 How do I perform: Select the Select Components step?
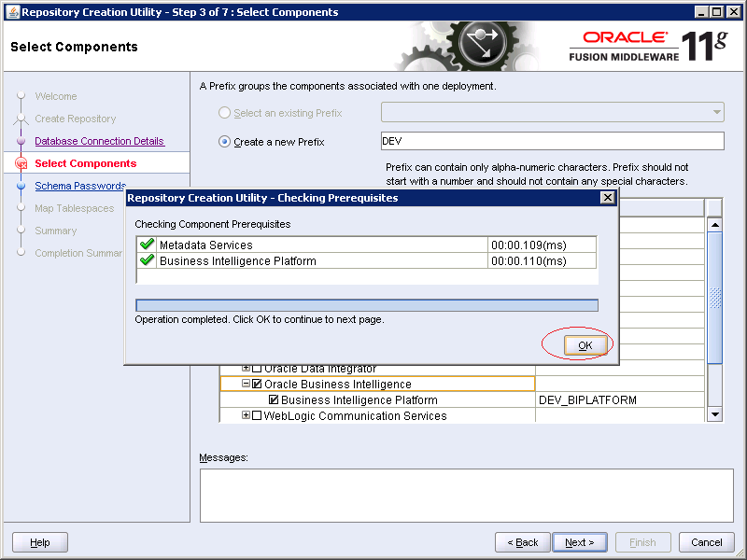coord(86,163)
